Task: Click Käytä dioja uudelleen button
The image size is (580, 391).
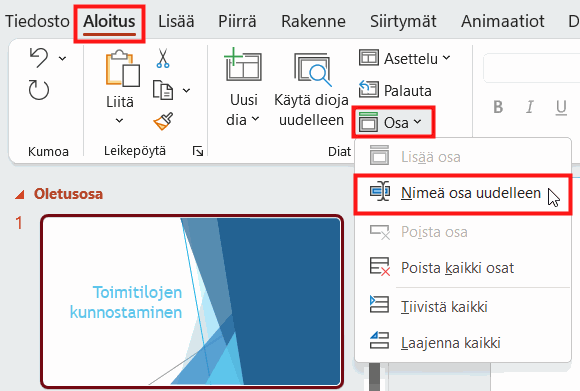Action: (311, 89)
